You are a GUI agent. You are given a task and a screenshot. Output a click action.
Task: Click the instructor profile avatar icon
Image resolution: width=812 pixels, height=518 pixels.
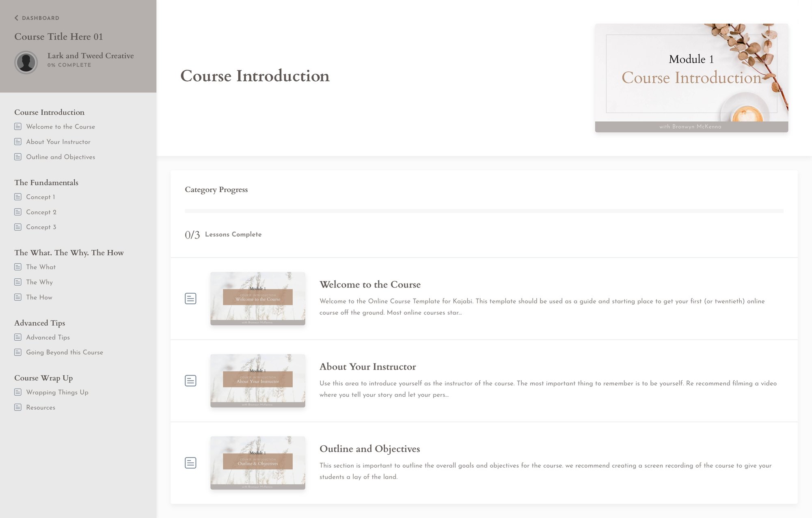(26, 62)
